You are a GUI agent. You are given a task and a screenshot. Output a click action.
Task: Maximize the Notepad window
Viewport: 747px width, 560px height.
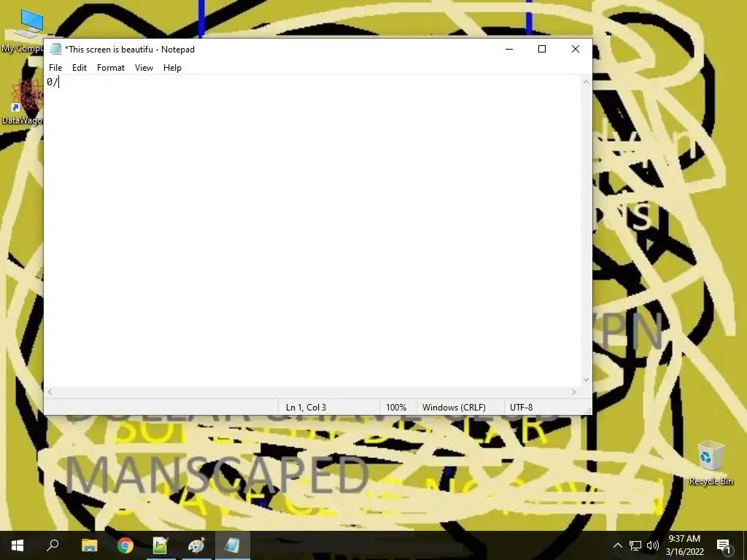[x=542, y=49]
